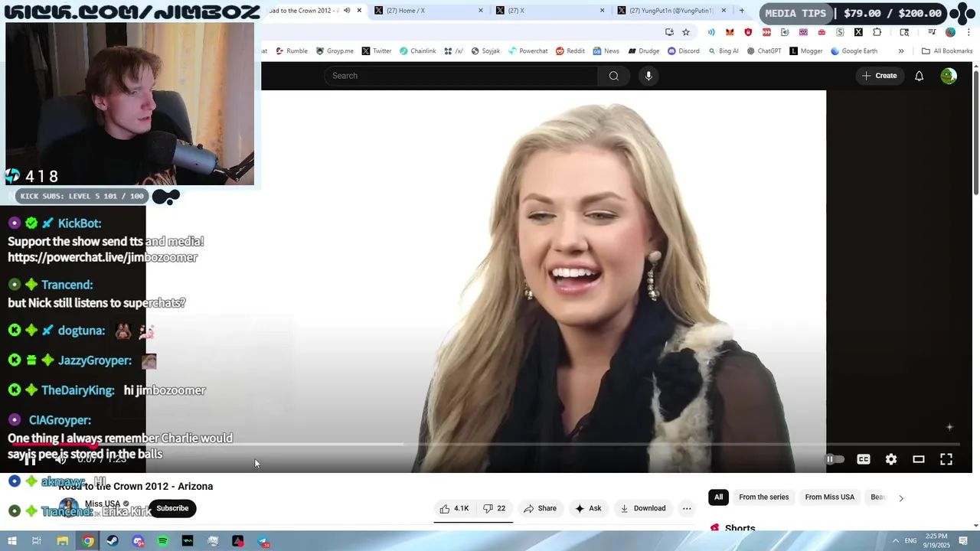
Task: Open YouTube notifications bell
Action: [919, 76]
